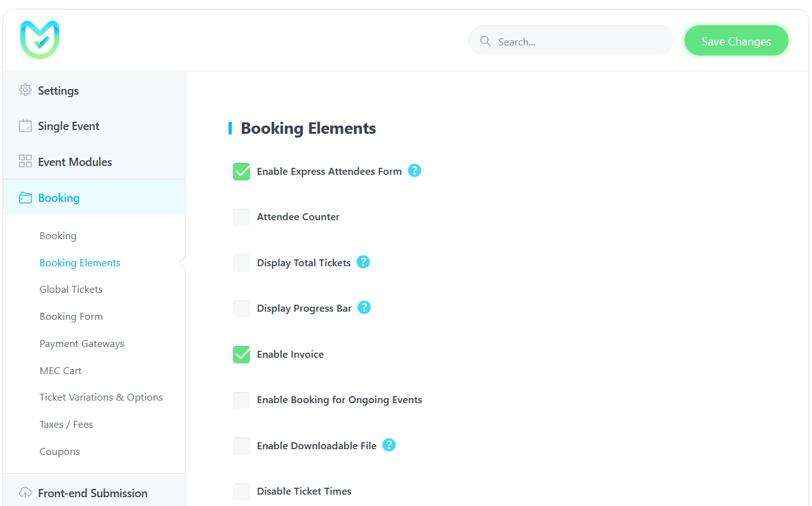Focus the Search input field

[571, 41]
